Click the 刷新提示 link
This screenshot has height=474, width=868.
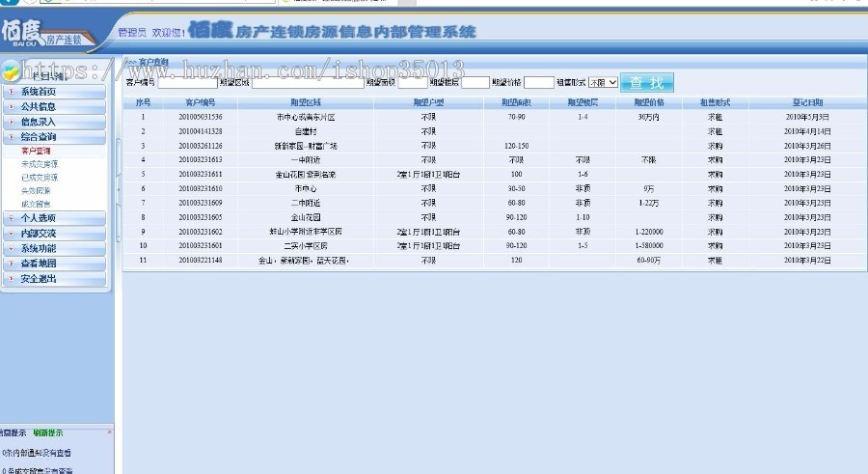click(48, 433)
